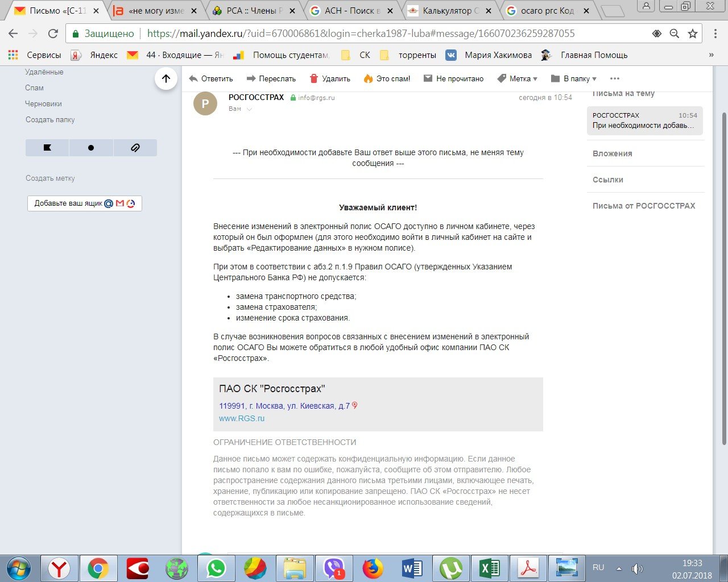Screen dimensions: 728x582
Task: Open Мария Хакимова VK bookmark
Action: [489, 55]
